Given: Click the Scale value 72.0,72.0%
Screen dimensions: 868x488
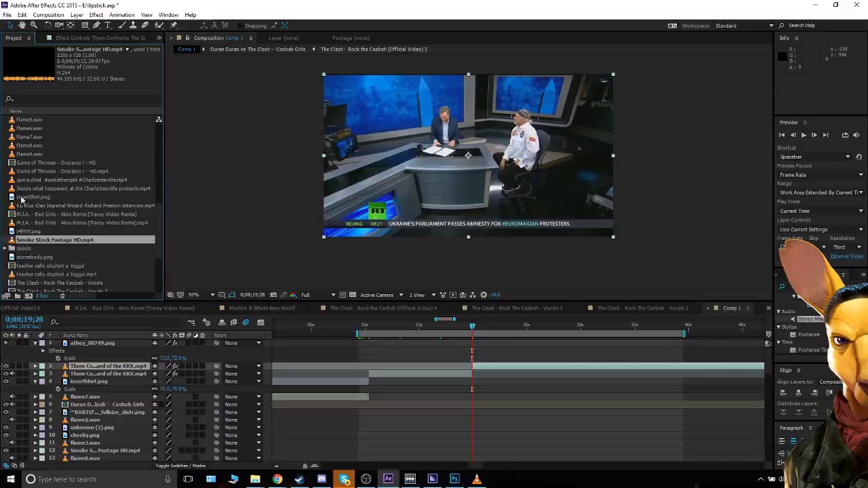Looking at the screenshot, I should (172, 358).
